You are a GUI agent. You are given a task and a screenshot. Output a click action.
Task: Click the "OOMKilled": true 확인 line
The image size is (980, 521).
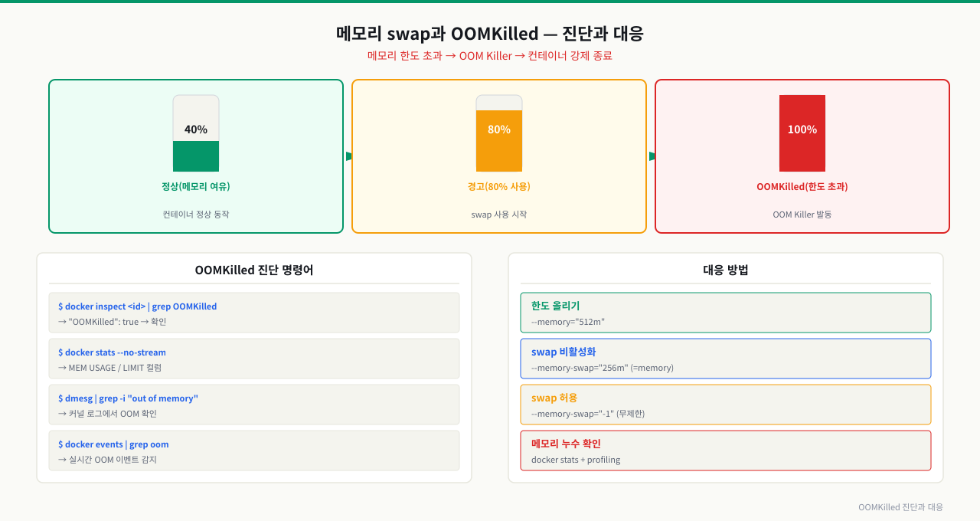point(113,322)
